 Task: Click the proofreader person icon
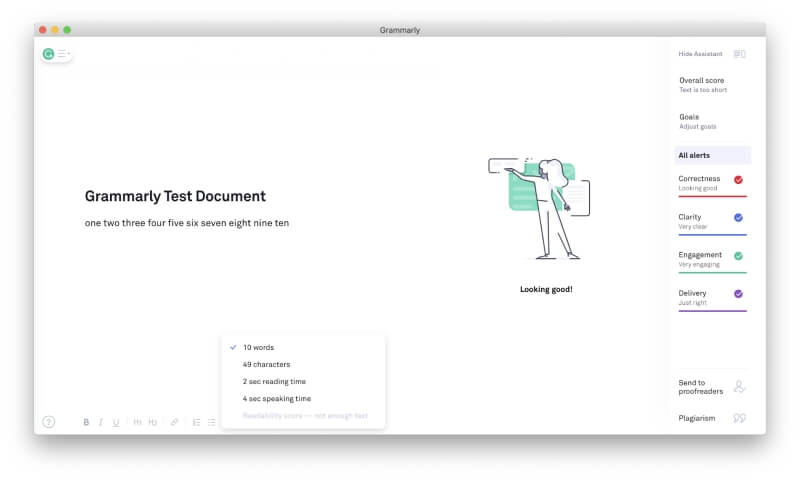tap(739, 387)
